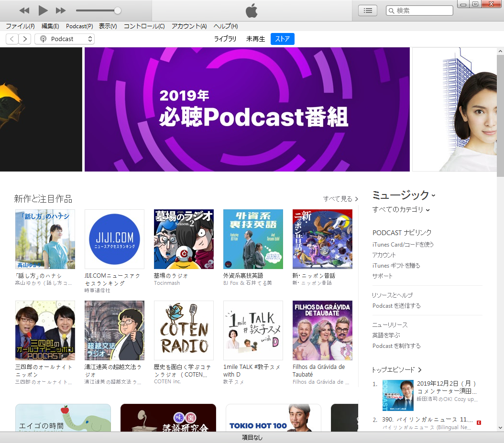
Task: Switch to the ライブラリ tab
Action: pyautogui.click(x=225, y=39)
